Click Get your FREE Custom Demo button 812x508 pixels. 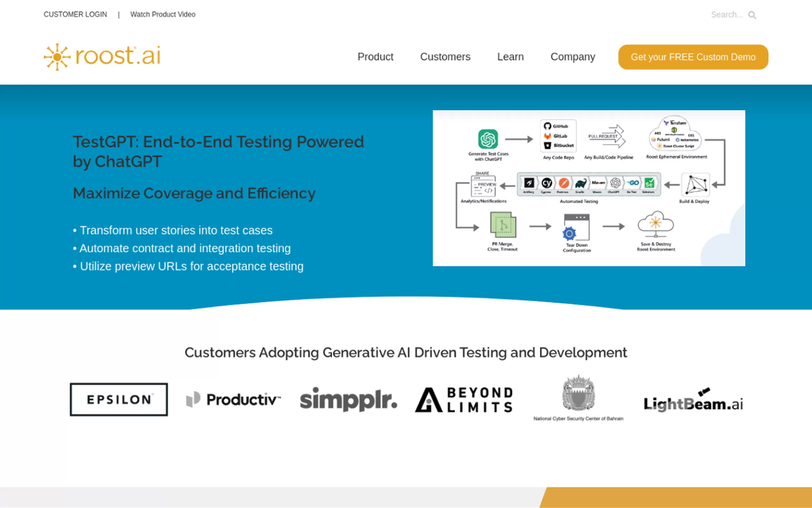(693, 57)
